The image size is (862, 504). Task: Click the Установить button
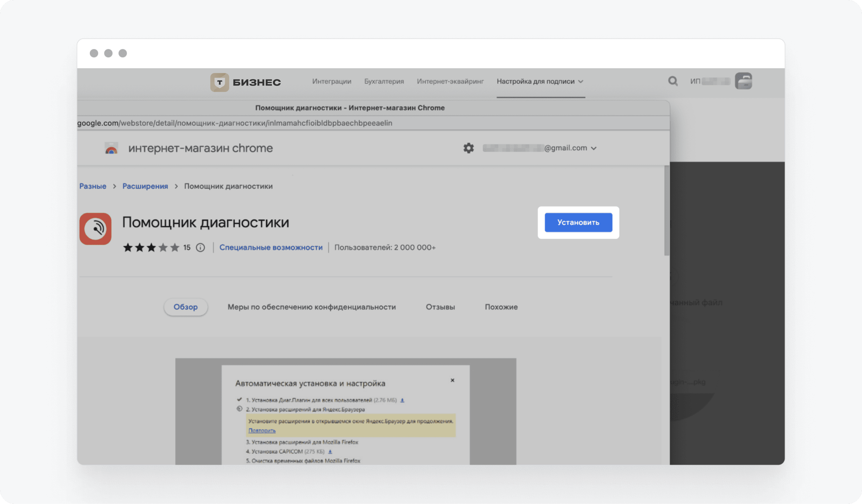tap(578, 223)
